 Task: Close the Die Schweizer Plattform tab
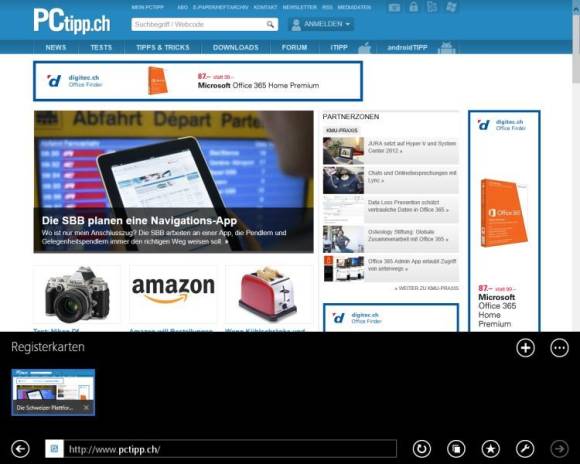click(86, 407)
